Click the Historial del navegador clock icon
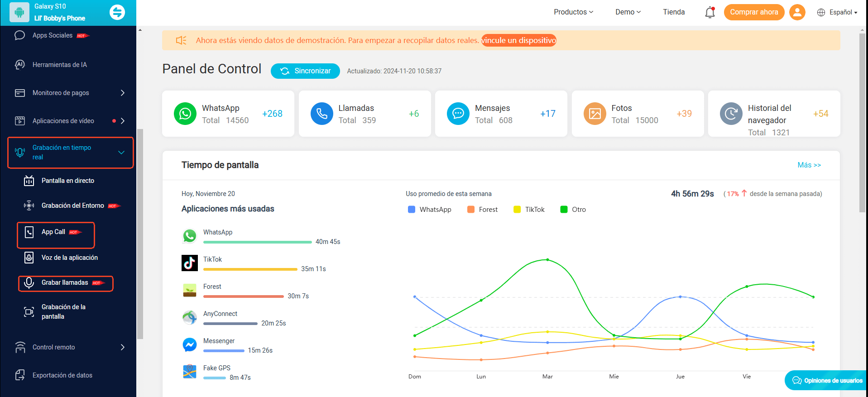868x397 pixels. (731, 114)
